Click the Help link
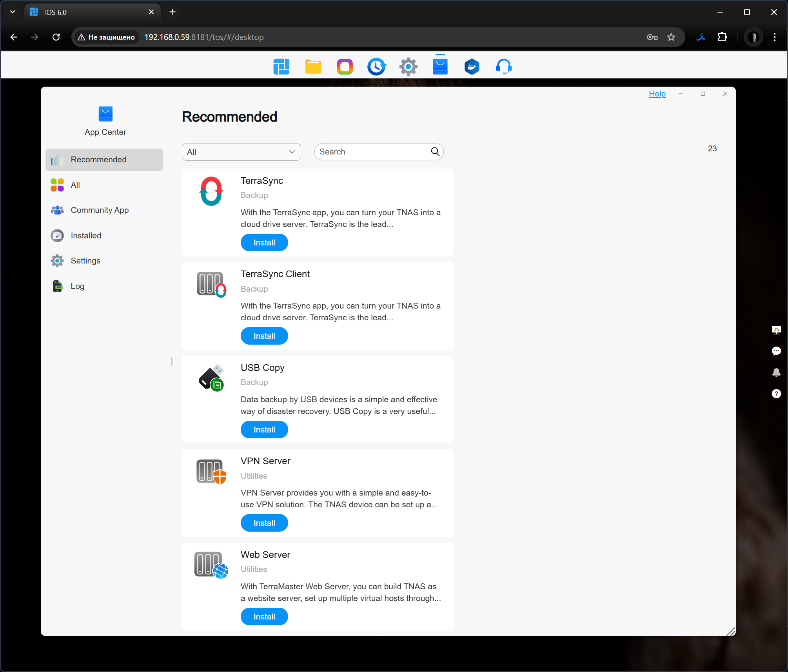The image size is (788, 672). pos(657,94)
